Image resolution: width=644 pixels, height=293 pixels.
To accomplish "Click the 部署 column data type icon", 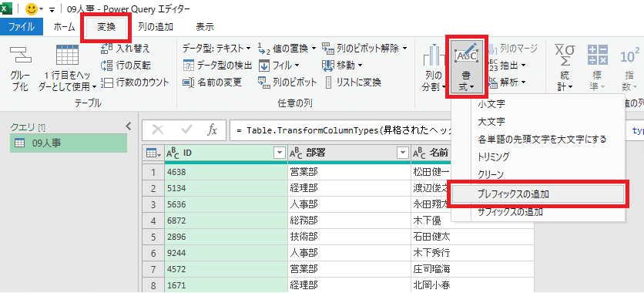I will point(297,153).
